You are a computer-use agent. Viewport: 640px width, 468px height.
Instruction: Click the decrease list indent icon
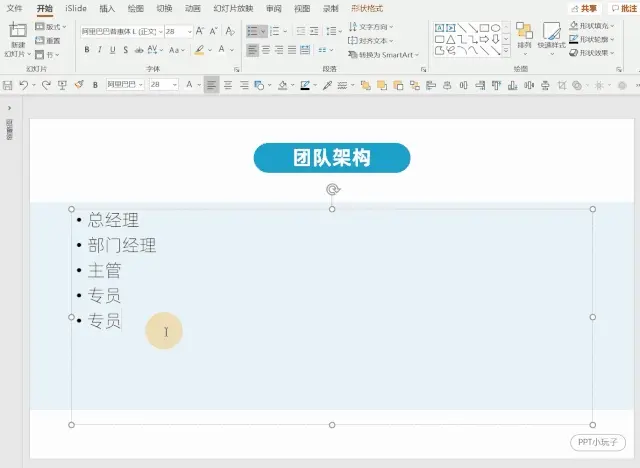pos(301,31)
